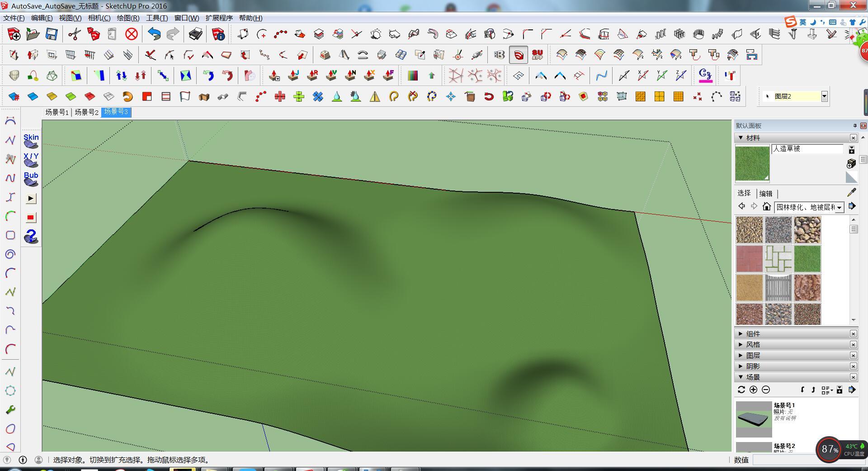Click the Save floppy disk icon
Screen dimensions: 868x471
click(52, 34)
